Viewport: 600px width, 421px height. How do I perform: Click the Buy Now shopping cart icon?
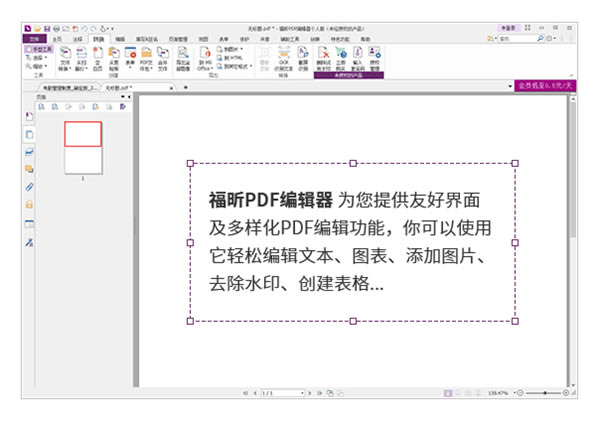tap(341, 59)
